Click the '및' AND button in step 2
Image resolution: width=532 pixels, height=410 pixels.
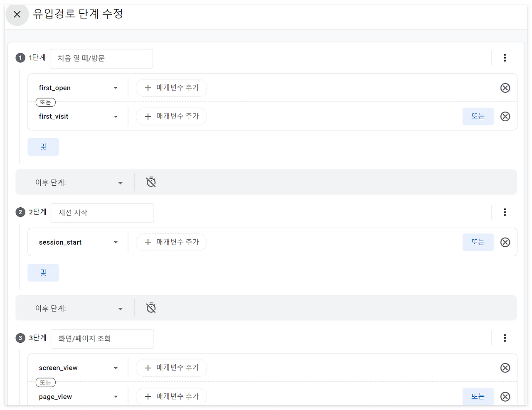tap(43, 273)
